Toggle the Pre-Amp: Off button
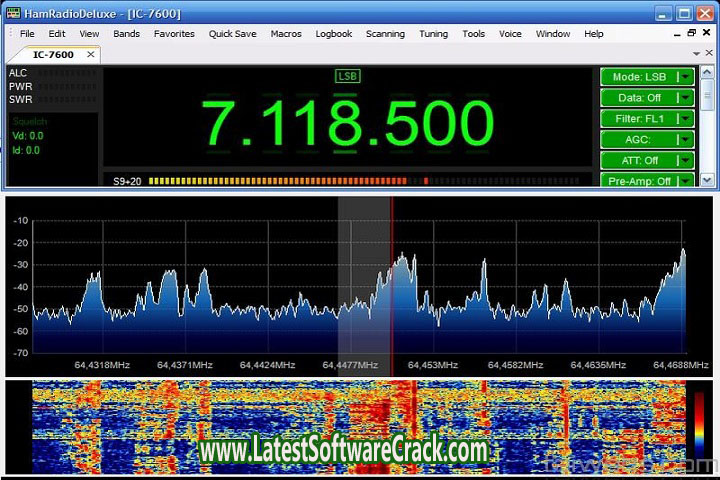The height and width of the screenshot is (480, 720). coord(638,181)
